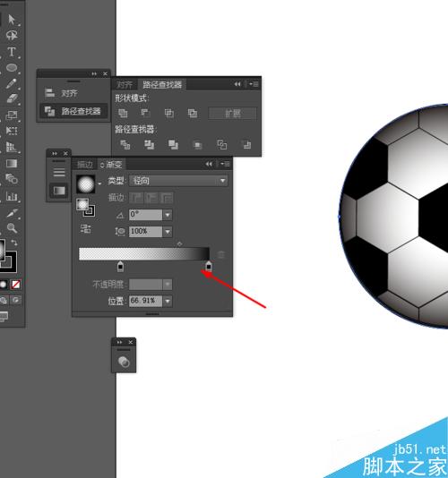This screenshot has height=478, width=448.
Task: Open gradient preset swatch dropdown arrow
Action: pos(99,184)
